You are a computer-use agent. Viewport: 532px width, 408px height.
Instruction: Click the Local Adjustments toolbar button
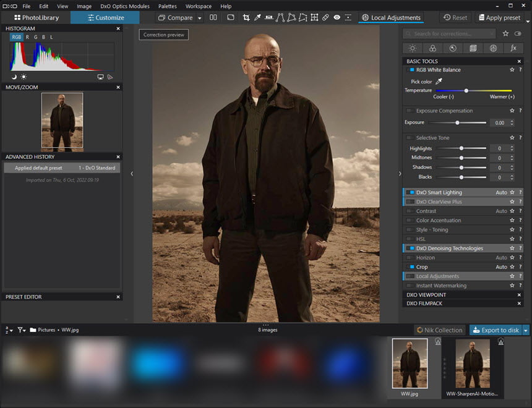[391, 18]
